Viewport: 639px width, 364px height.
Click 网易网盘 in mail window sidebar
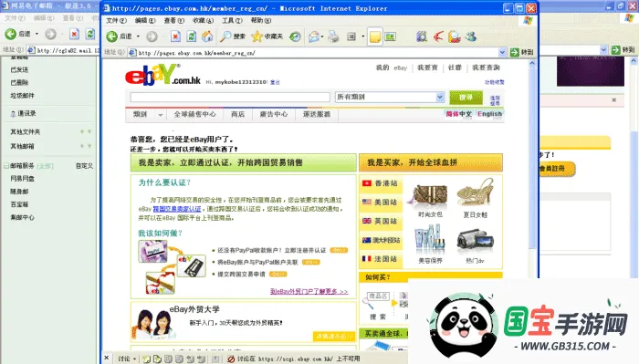click(23, 178)
